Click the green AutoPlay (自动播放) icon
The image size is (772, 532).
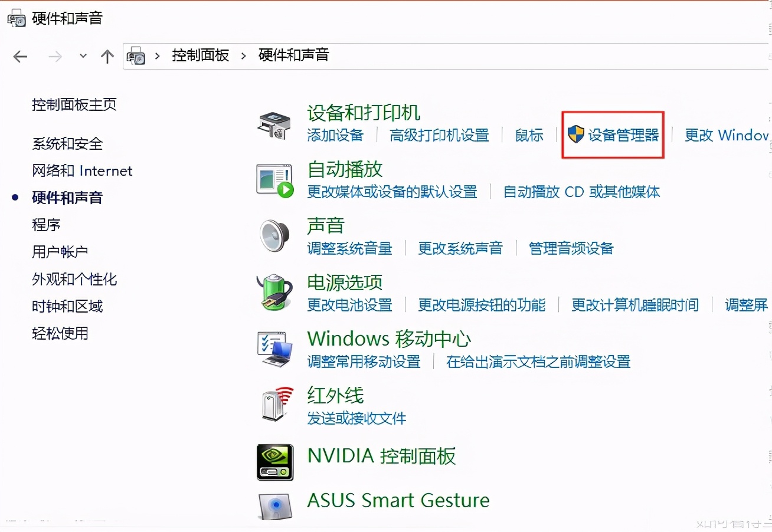(x=274, y=180)
